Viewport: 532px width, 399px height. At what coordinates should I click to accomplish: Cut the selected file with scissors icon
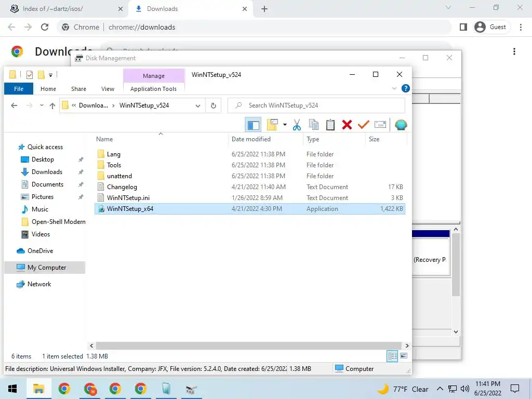point(297,125)
